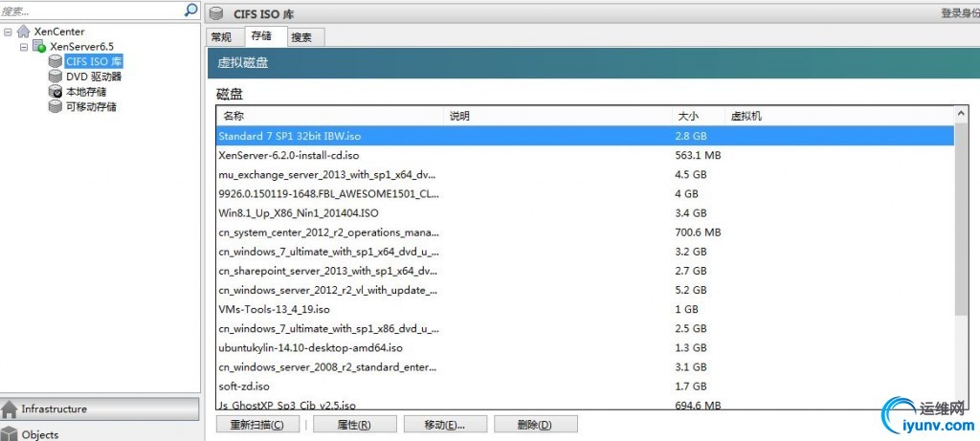Click the disk list vertical scrollbar thumb
This screenshot has width=980, height=441.
(x=961, y=219)
